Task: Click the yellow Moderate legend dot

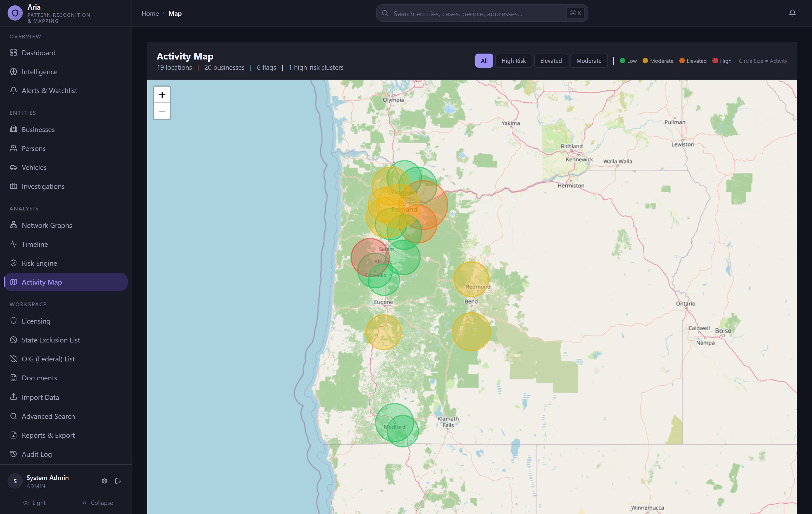Action: pyautogui.click(x=645, y=61)
